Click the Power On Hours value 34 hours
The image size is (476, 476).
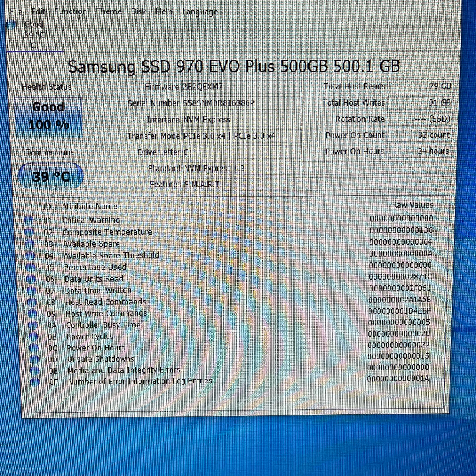pyautogui.click(x=419, y=151)
